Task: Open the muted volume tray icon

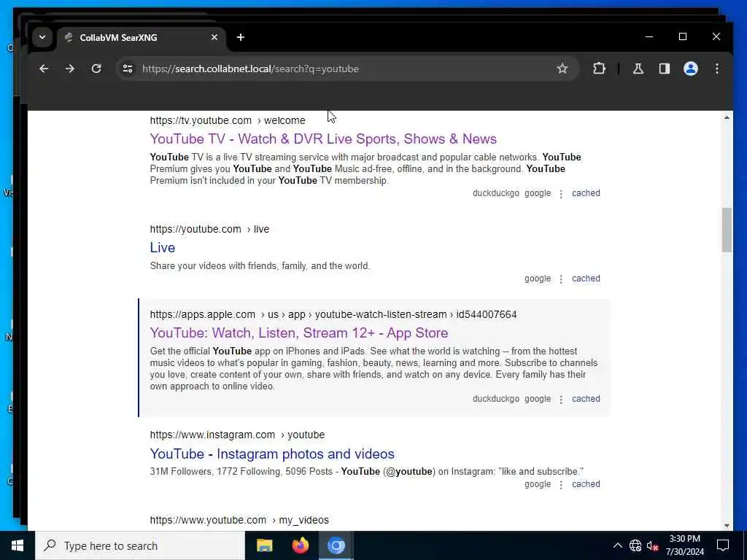Action: (x=652, y=545)
